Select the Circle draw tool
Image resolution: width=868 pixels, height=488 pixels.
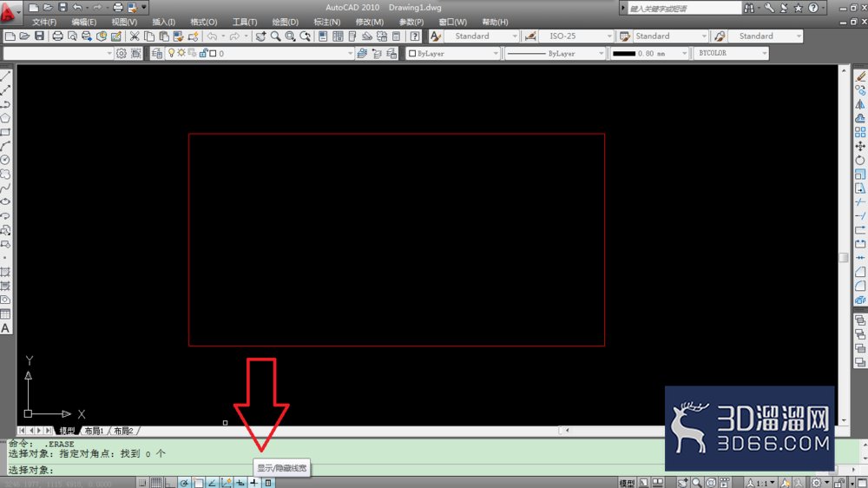pyautogui.click(x=5, y=160)
